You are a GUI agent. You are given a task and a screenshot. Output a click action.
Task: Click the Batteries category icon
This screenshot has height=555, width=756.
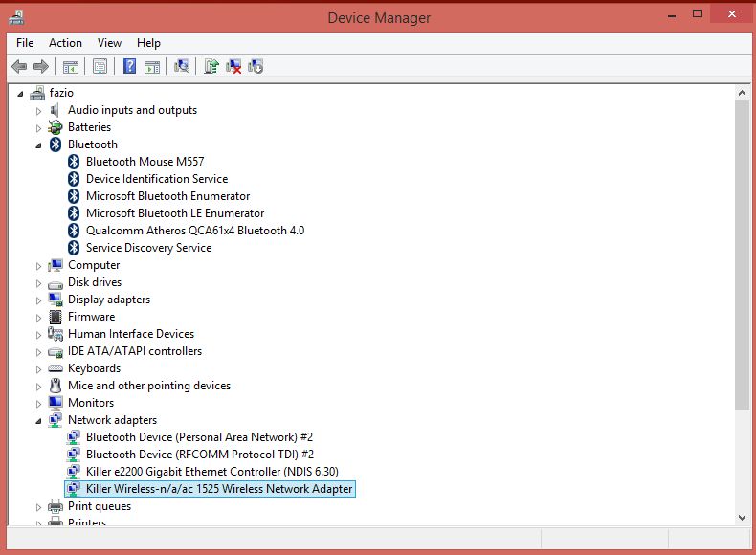point(56,127)
